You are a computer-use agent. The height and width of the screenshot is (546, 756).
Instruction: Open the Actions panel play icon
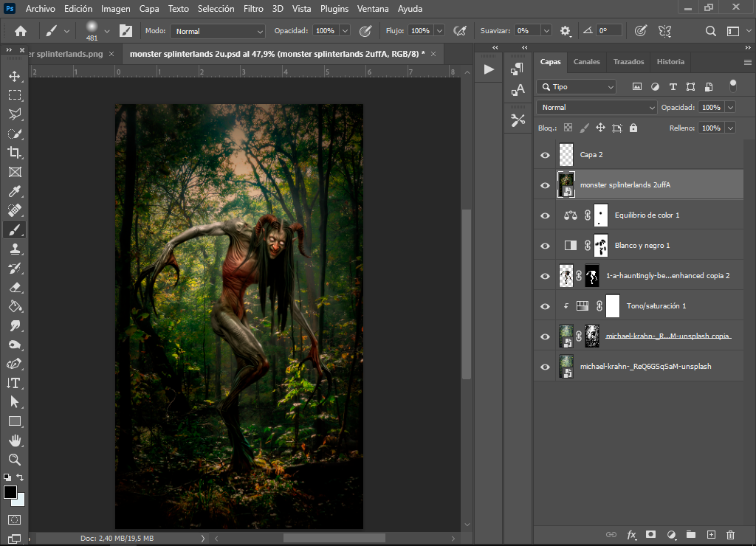(489, 69)
